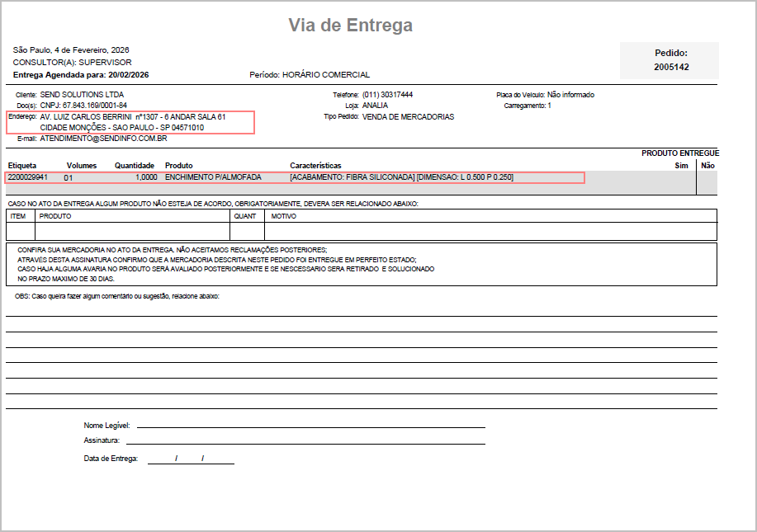The image size is (757, 532).
Task: Click the email ATENDIMENTO@SENDINFO.COM.BR
Action: tap(103, 139)
